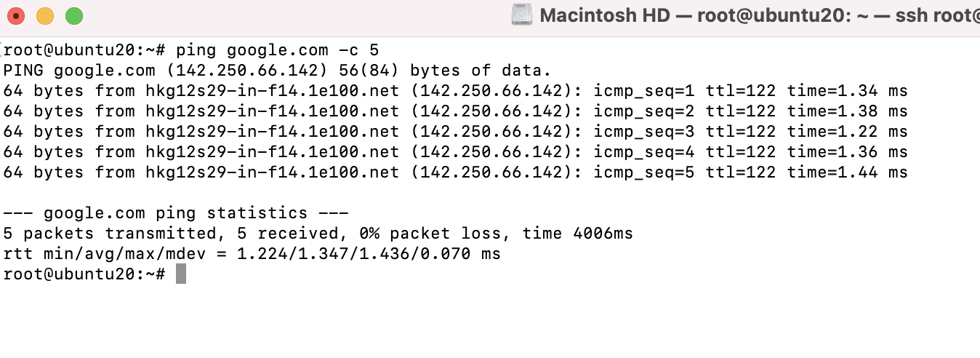This screenshot has height=358, width=980.
Task: Click the 'PING google.com' header line IP address
Action: [248, 71]
